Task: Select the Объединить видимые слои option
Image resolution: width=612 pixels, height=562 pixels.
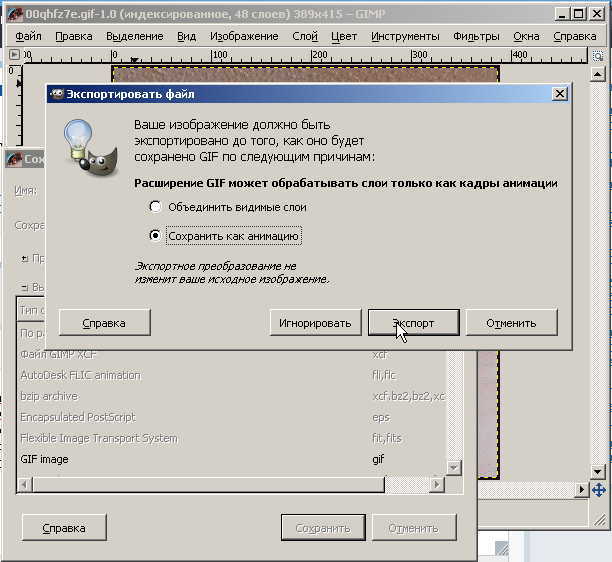Action: [x=154, y=207]
